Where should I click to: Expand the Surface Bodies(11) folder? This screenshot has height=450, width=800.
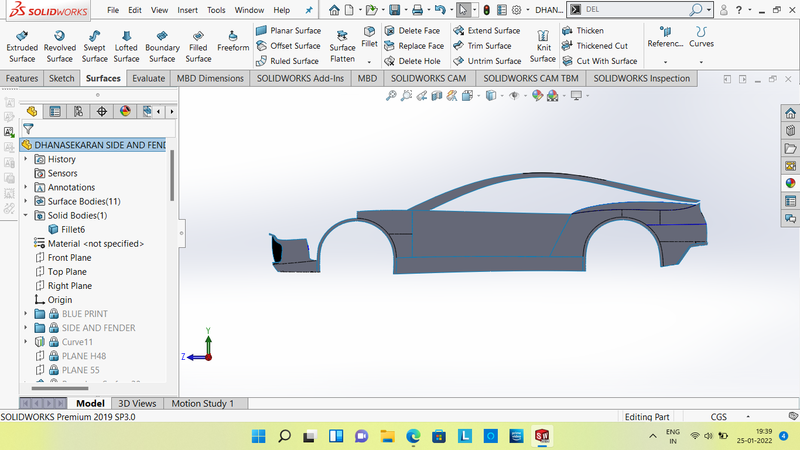[25, 201]
